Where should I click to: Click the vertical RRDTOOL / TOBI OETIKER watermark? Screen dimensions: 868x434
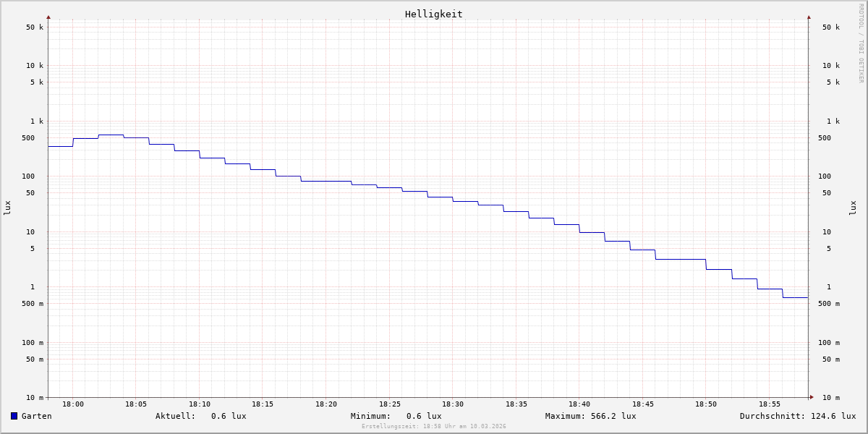tap(861, 43)
